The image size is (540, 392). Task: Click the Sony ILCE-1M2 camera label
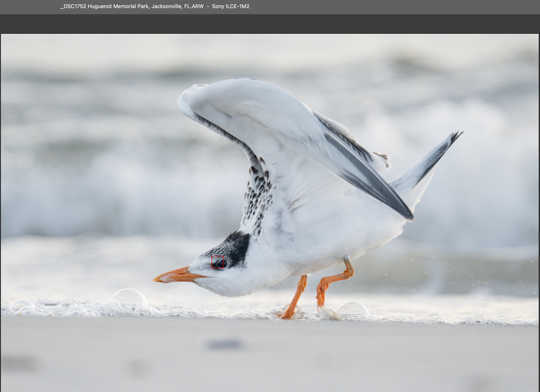pos(231,6)
